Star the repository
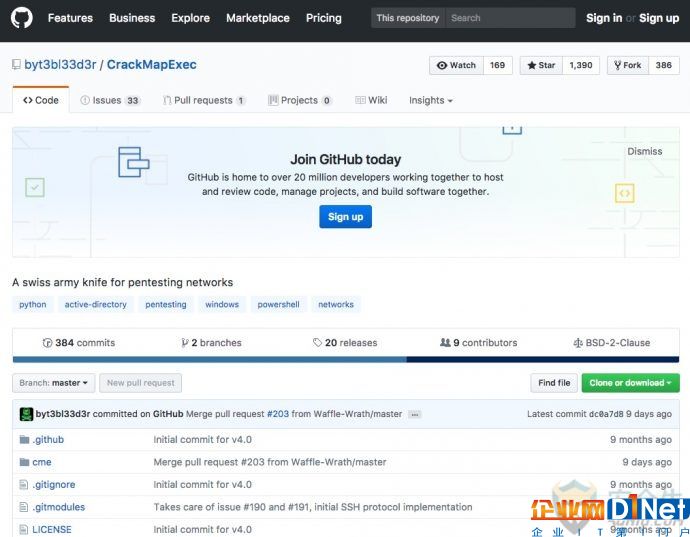The image size is (690, 537). click(541, 65)
